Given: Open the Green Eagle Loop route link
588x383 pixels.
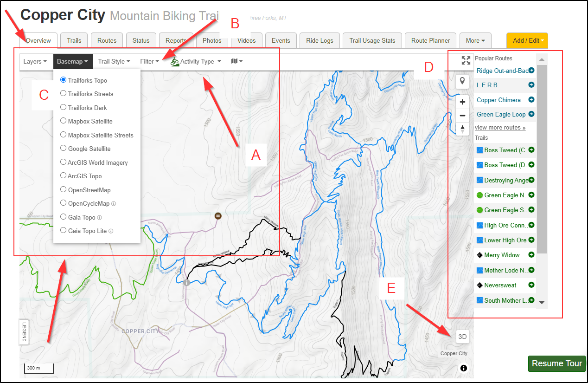Looking at the screenshot, I should 501,114.
